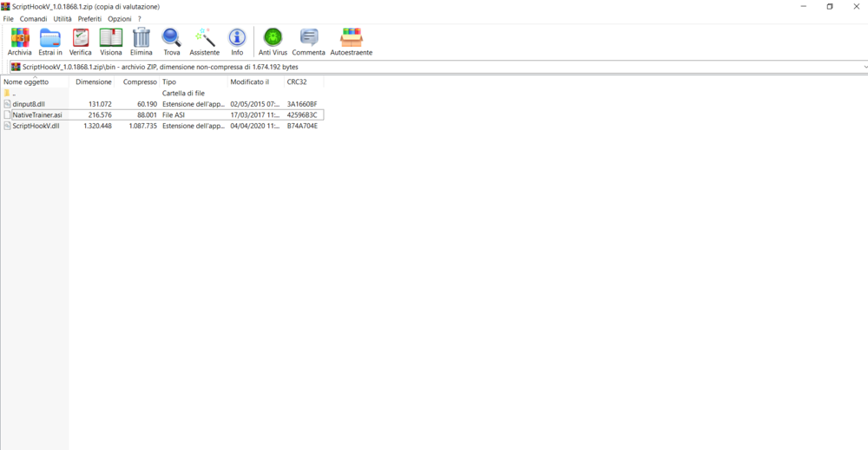Sort by Nome oggetto column

click(x=35, y=82)
